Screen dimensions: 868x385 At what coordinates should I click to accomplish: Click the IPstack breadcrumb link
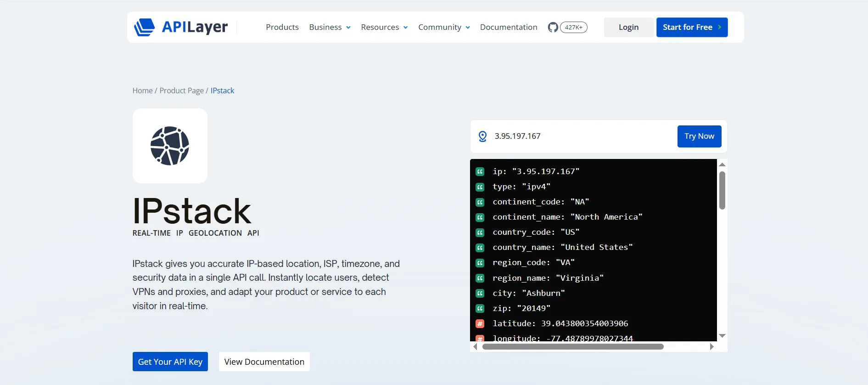point(222,91)
